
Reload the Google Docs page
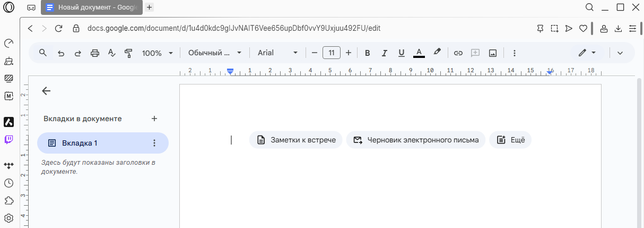point(59,28)
